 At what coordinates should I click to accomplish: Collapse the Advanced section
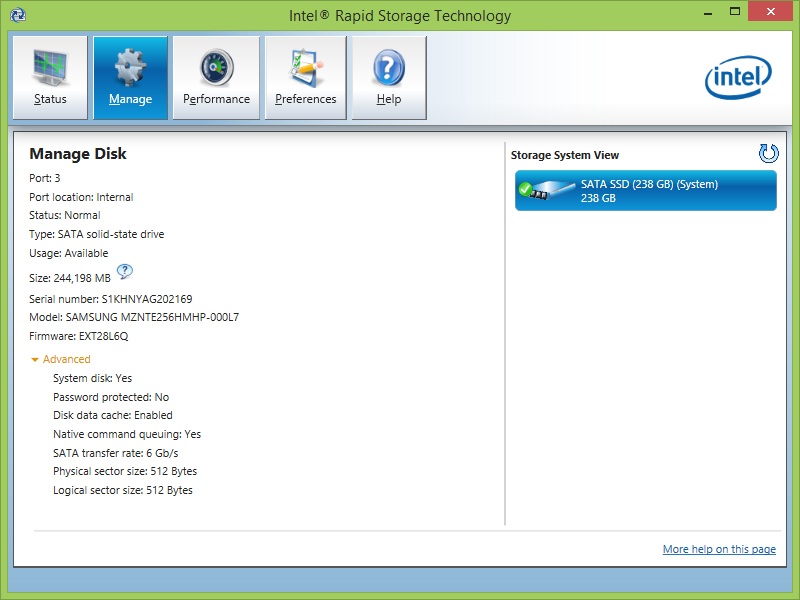[x=61, y=359]
